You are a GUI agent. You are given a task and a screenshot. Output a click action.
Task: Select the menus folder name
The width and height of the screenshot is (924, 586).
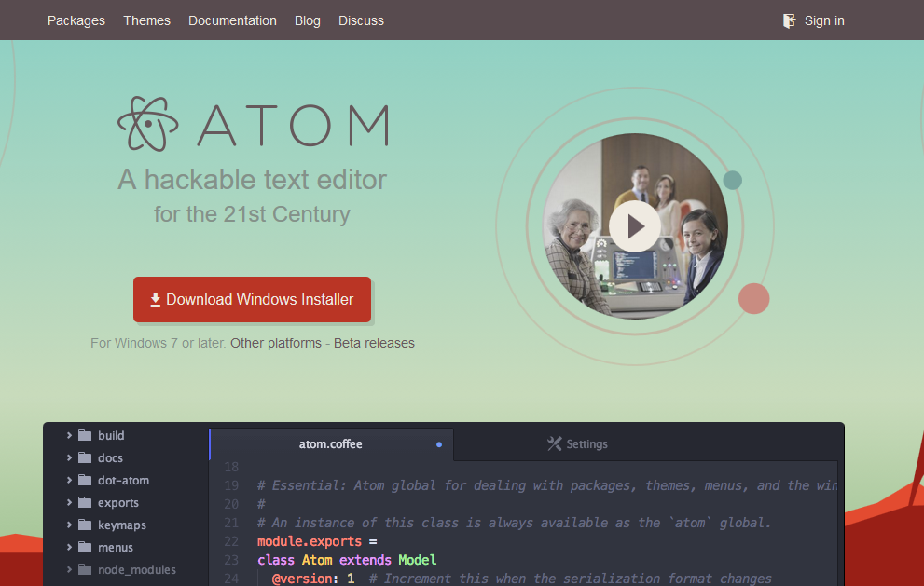tap(116, 547)
